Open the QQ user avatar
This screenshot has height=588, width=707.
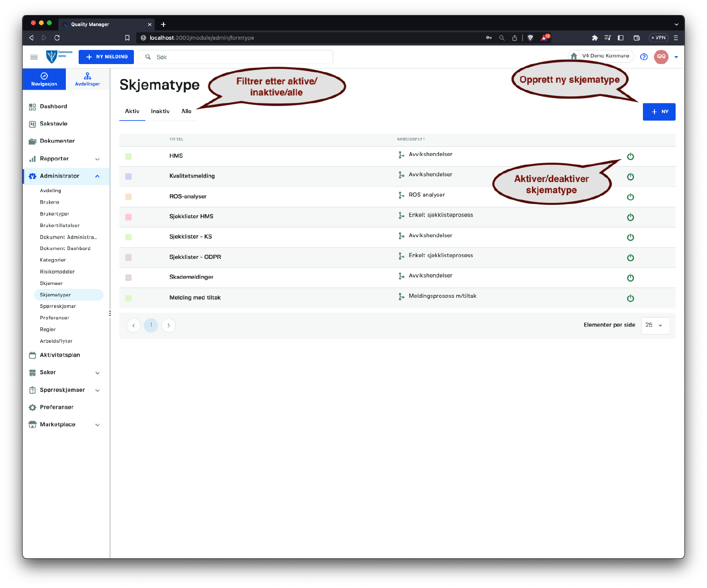tap(661, 57)
